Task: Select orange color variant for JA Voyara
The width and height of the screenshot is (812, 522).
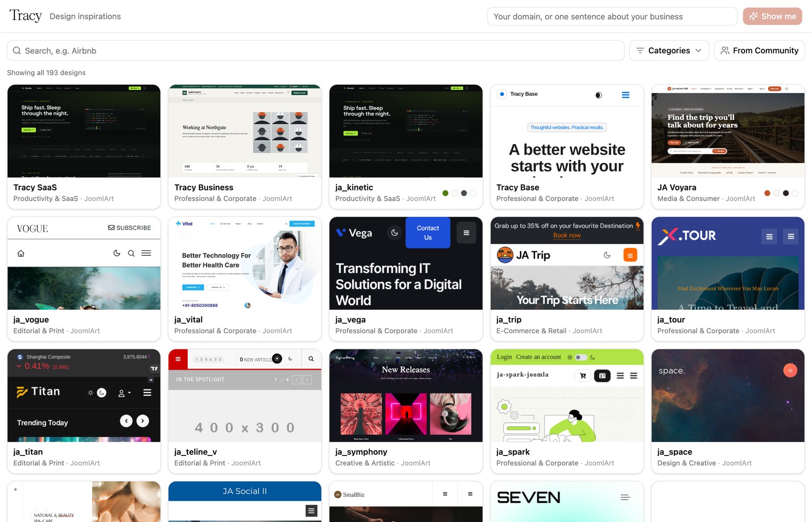Action: 767,193
